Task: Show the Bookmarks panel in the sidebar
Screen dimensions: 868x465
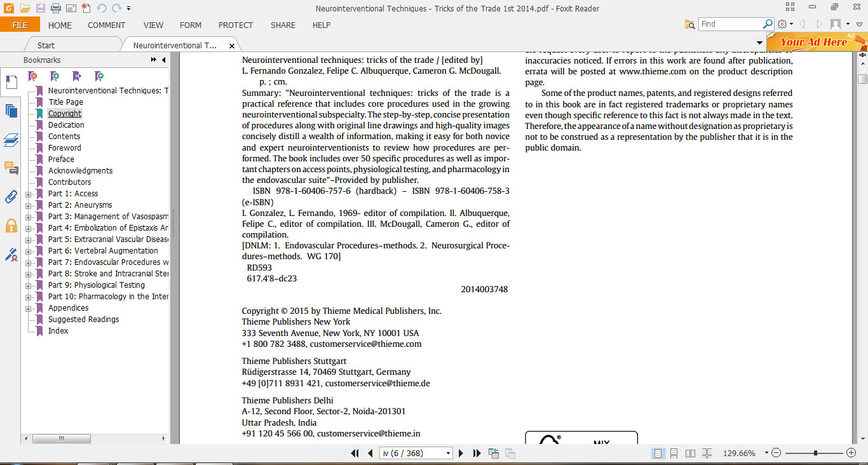Action: pos(11,82)
